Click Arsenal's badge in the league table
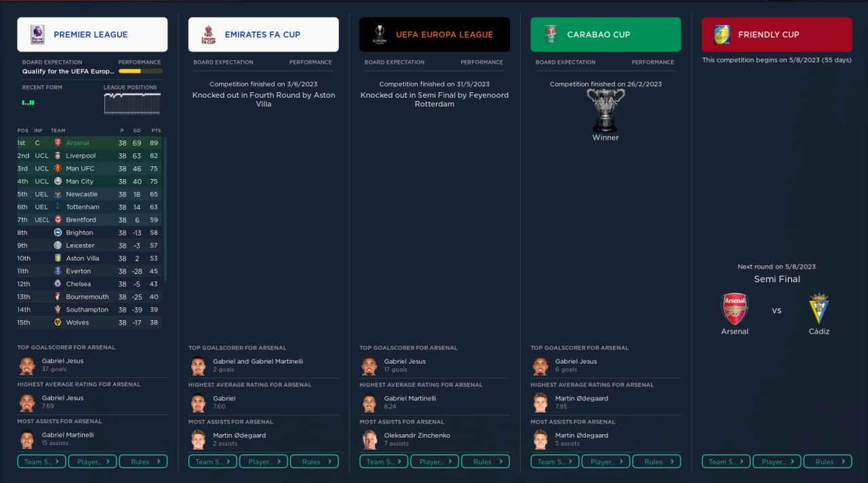 pos(58,143)
